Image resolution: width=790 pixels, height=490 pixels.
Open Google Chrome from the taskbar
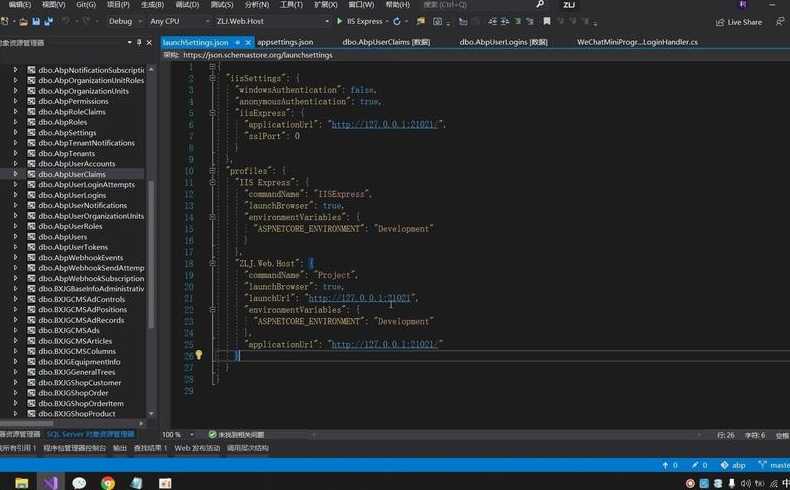tap(108, 483)
